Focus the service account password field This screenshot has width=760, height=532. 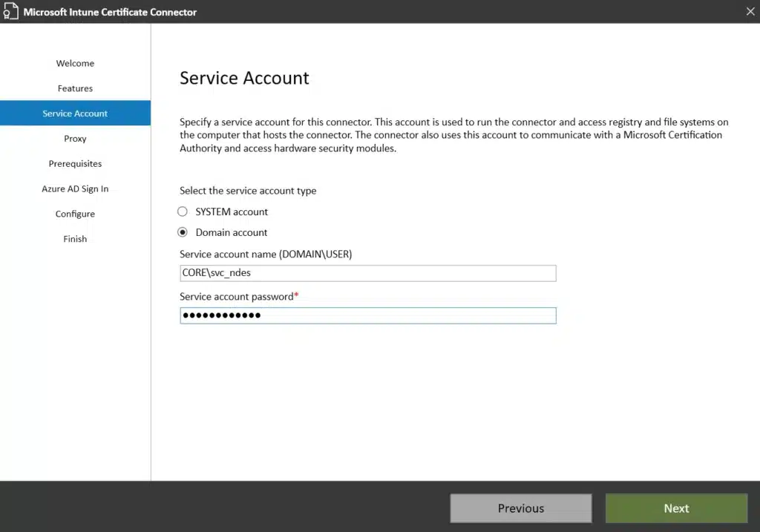[x=367, y=315]
